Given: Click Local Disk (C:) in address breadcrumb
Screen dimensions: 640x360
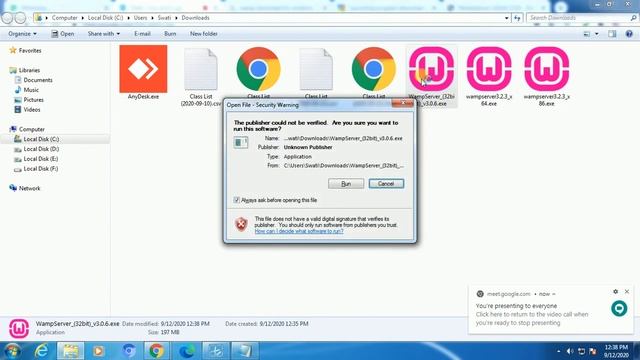Looking at the screenshot, I should click(x=105, y=18).
